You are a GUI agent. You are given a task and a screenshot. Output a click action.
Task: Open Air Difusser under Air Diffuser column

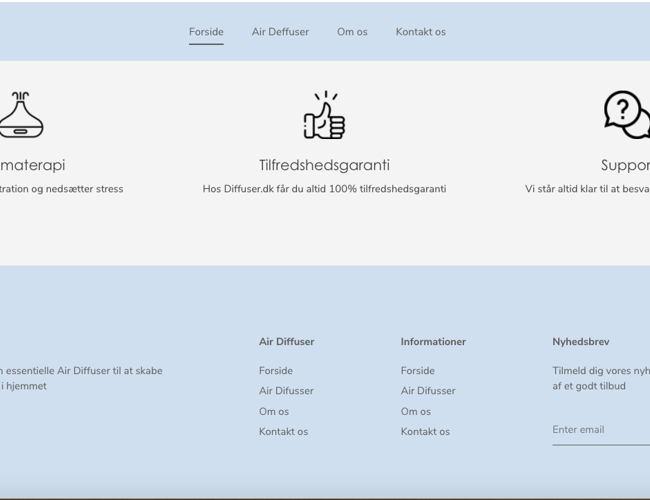click(x=286, y=391)
